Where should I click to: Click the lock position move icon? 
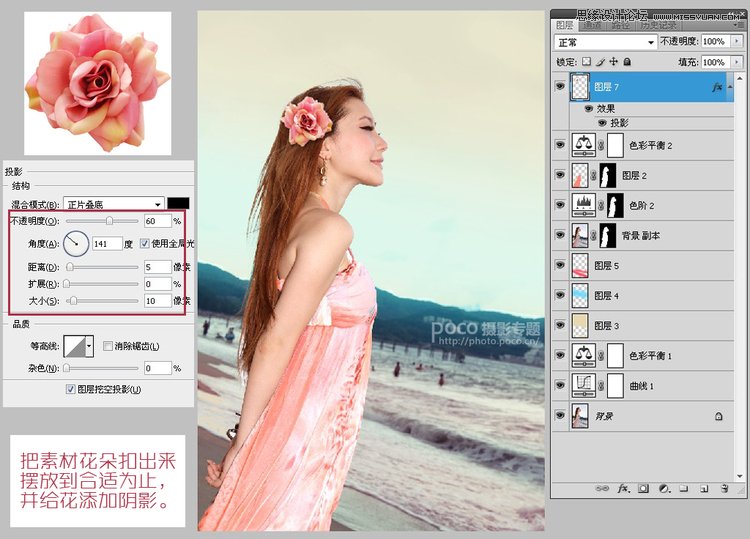612,62
